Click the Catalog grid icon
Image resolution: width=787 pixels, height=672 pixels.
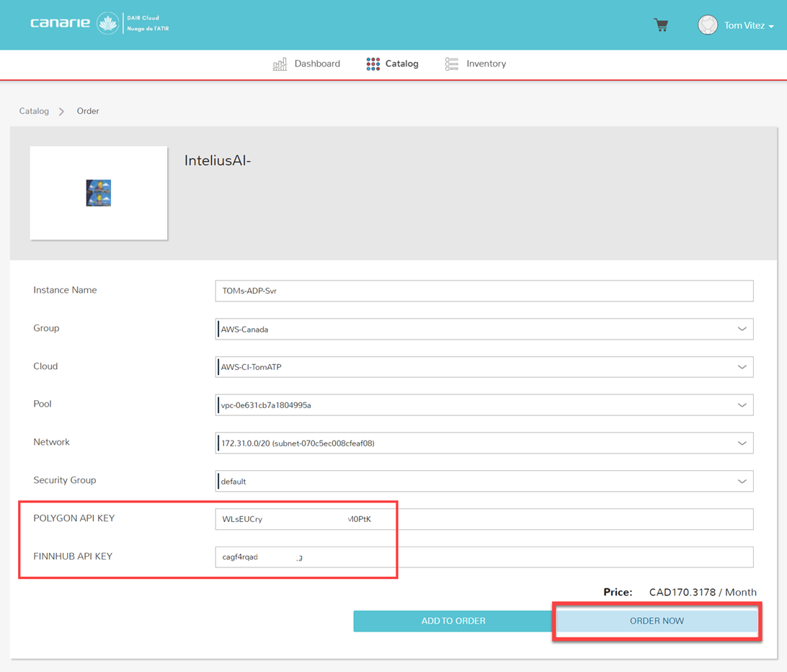coord(373,64)
